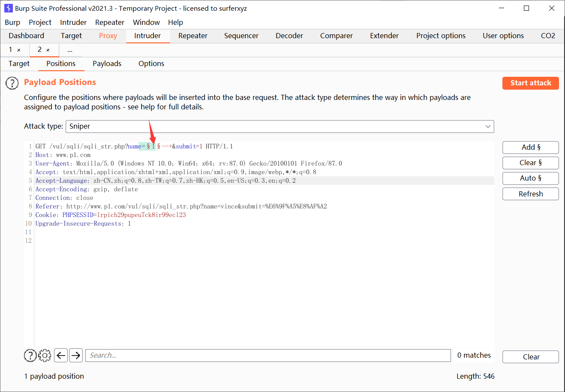The image size is (565, 392).
Task: Open the Intruder menu
Action: (73, 22)
